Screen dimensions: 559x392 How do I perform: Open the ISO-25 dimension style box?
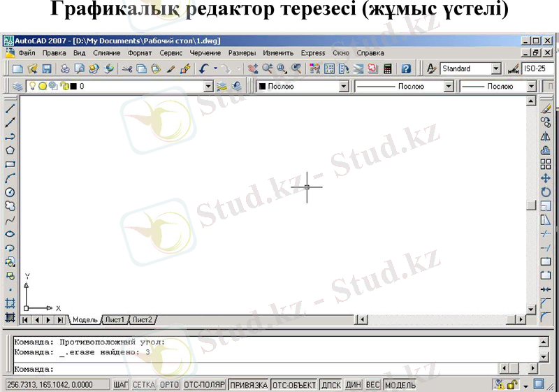[538, 68]
